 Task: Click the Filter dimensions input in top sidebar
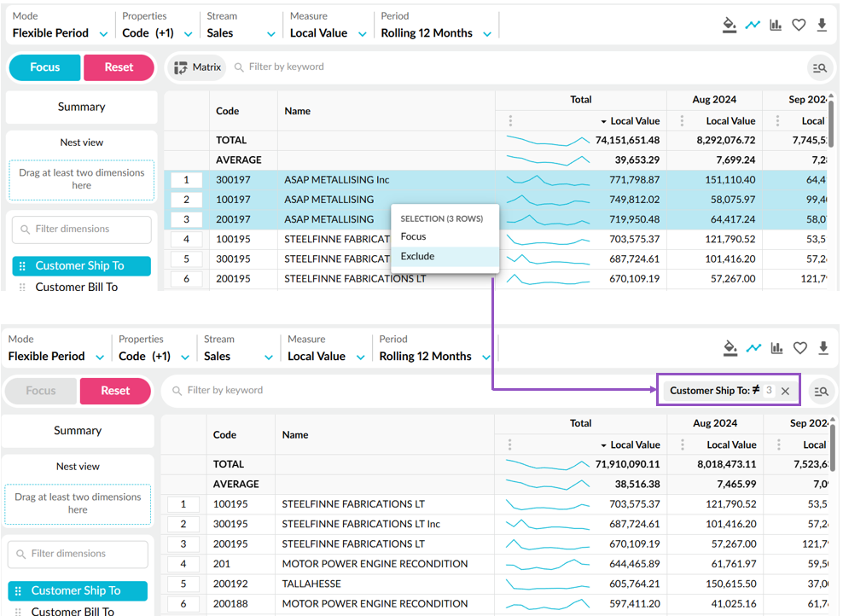(82, 229)
